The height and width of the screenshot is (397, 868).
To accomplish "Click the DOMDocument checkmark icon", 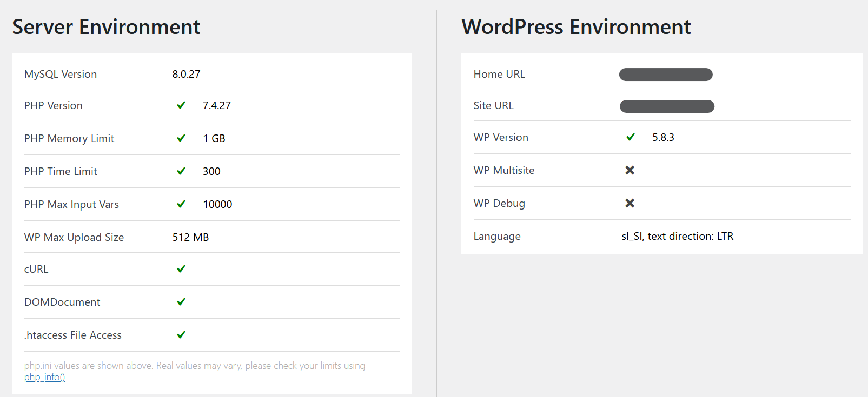I will click(181, 302).
